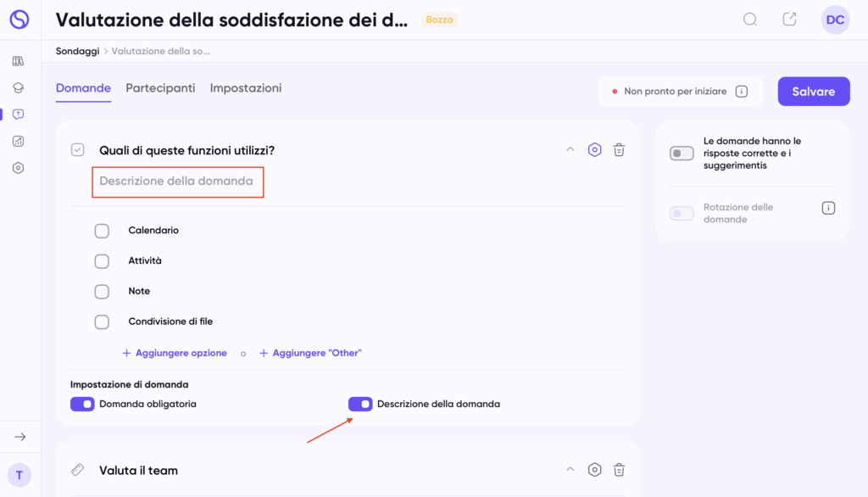Collapse the 'Quali di queste funzioni' question
This screenshot has width=868, height=497.
tap(570, 150)
